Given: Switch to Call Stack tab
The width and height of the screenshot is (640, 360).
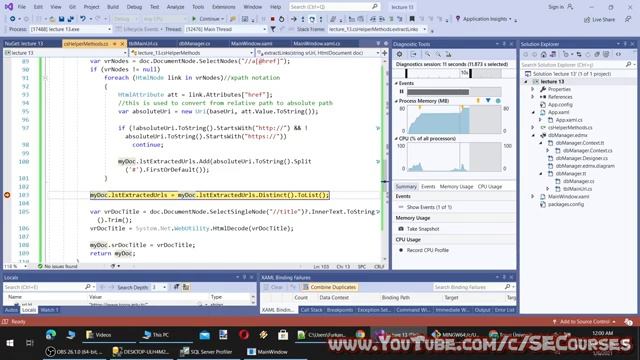Looking at the screenshot, I should [311, 310].
